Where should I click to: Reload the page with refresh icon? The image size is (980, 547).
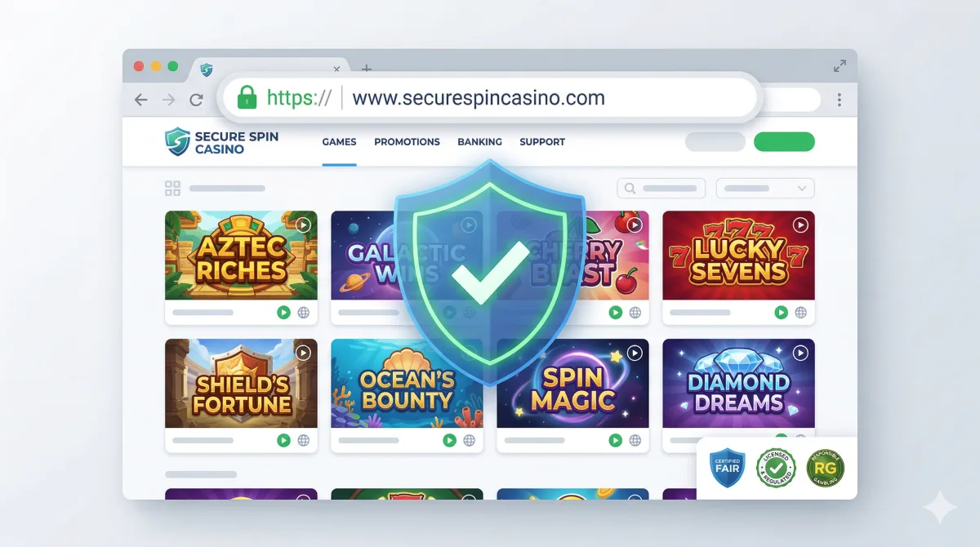196,100
